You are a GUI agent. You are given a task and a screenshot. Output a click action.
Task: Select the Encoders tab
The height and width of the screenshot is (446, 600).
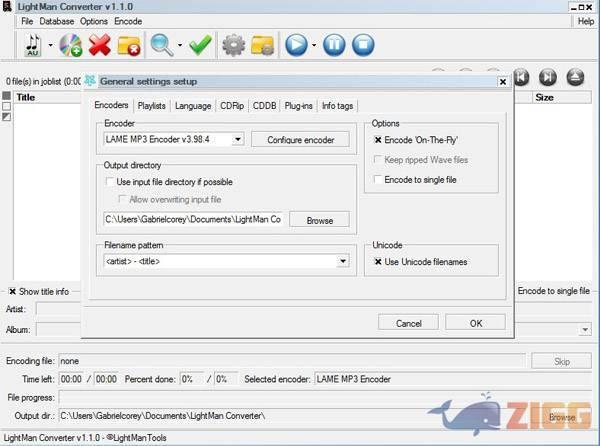tap(111, 105)
